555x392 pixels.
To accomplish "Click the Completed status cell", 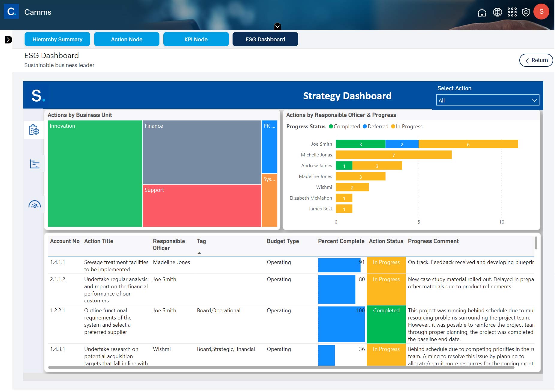I will click(x=386, y=325).
